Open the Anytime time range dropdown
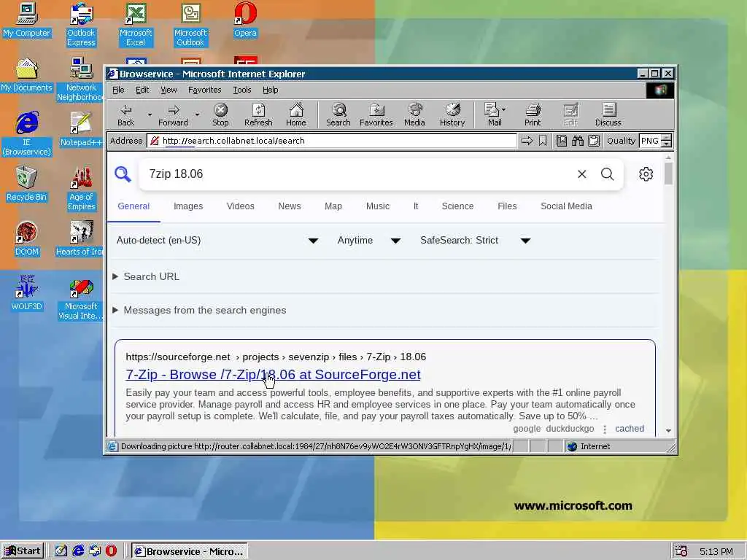The image size is (747, 560). point(368,241)
